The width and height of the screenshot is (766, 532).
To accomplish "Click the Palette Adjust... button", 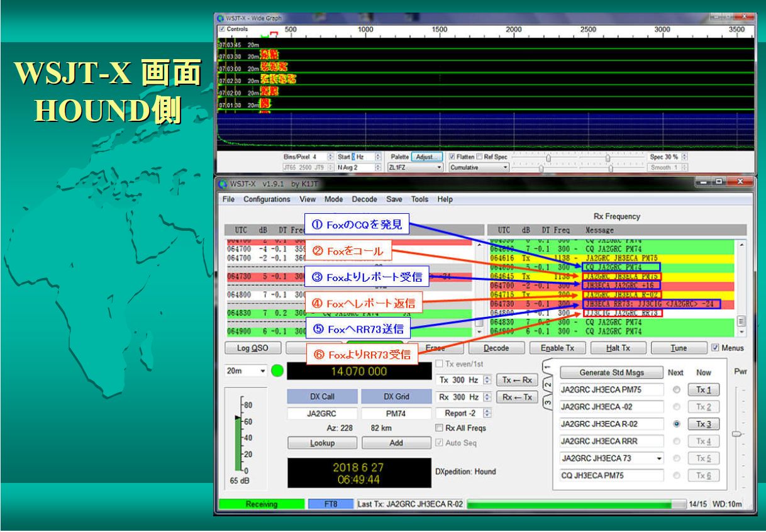I will pos(426,157).
